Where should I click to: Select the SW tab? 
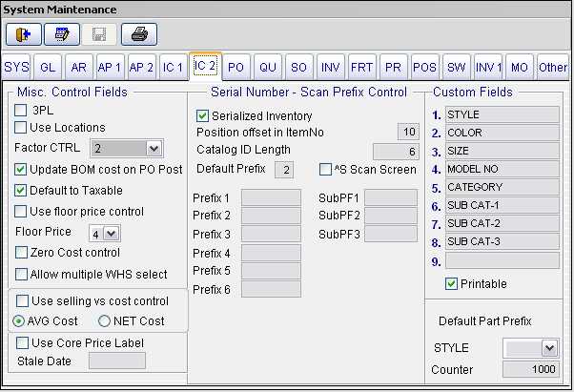click(456, 68)
